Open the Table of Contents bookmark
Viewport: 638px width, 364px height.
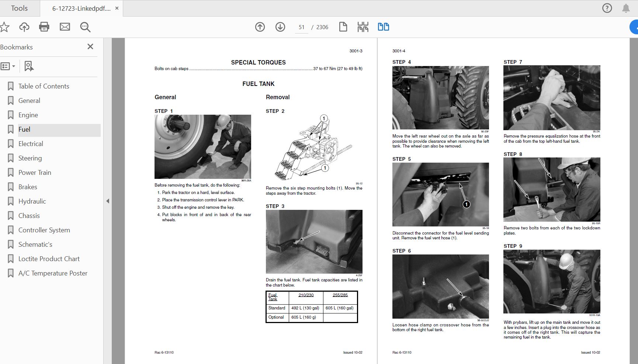coord(44,86)
